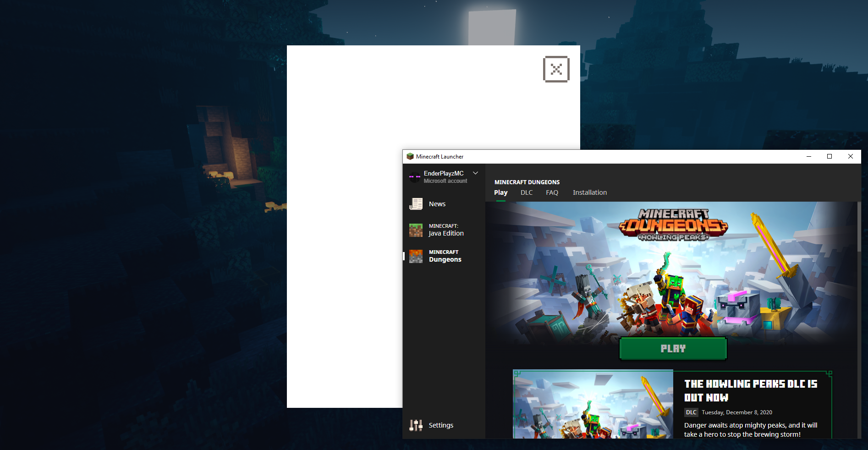Click the "Danger awaits atop mighty peaks" description
This screenshot has width=868, height=450.
[751, 430]
